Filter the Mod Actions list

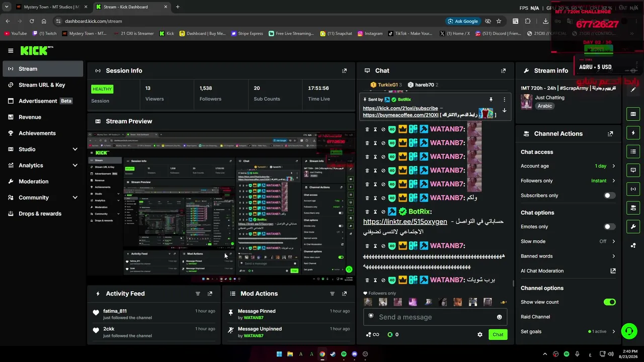point(332,294)
